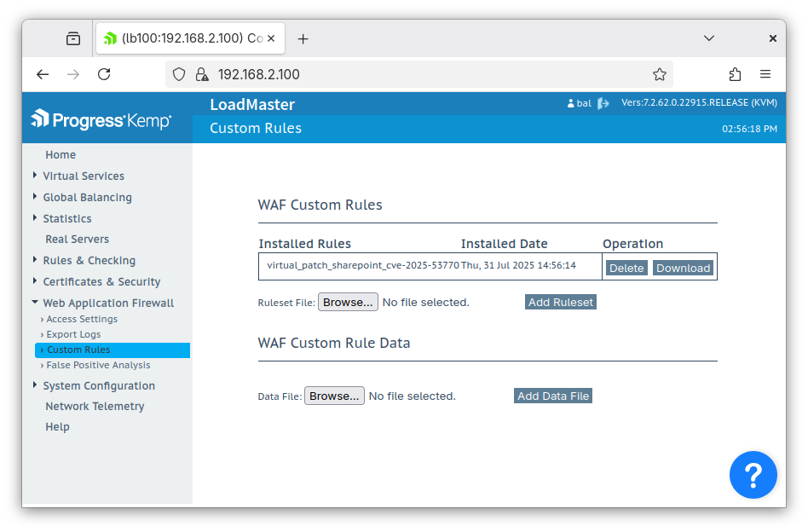
Task: Reload the page with the refresh icon
Action: click(x=104, y=74)
